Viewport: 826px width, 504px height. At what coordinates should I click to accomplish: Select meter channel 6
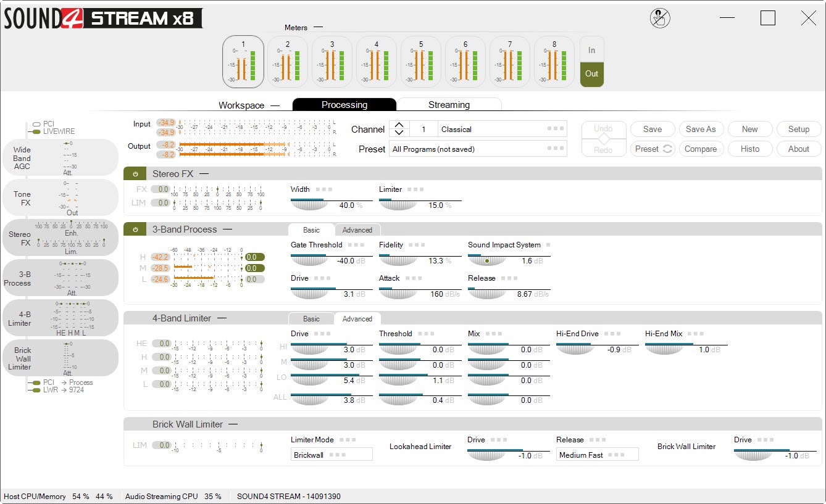coord(465,62)
